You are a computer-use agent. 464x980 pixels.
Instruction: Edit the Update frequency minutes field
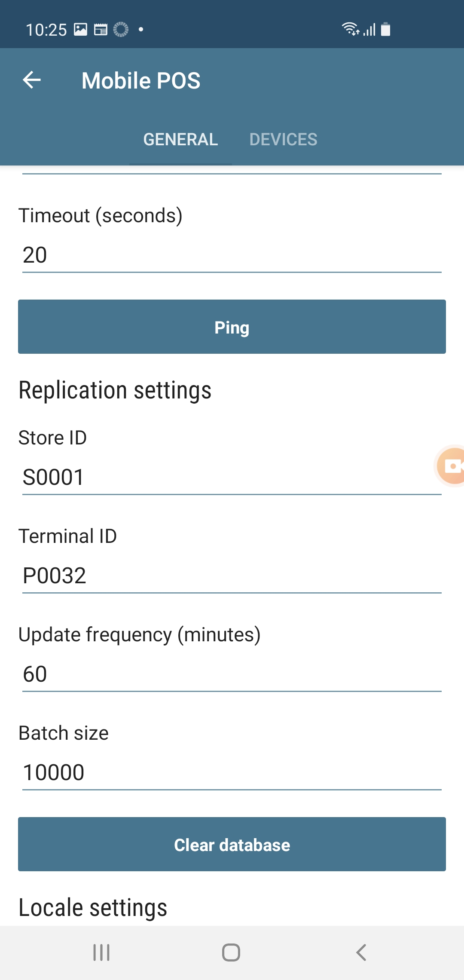pos(232,674)
